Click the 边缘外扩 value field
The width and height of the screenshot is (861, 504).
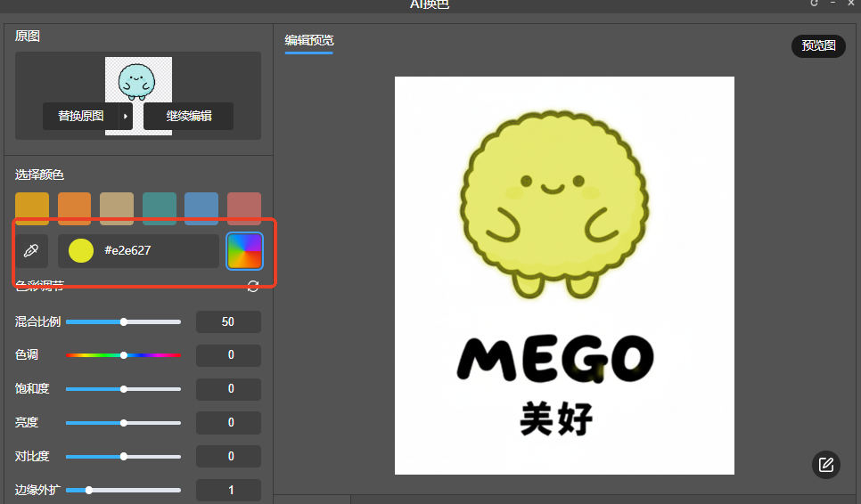point(228,490)
